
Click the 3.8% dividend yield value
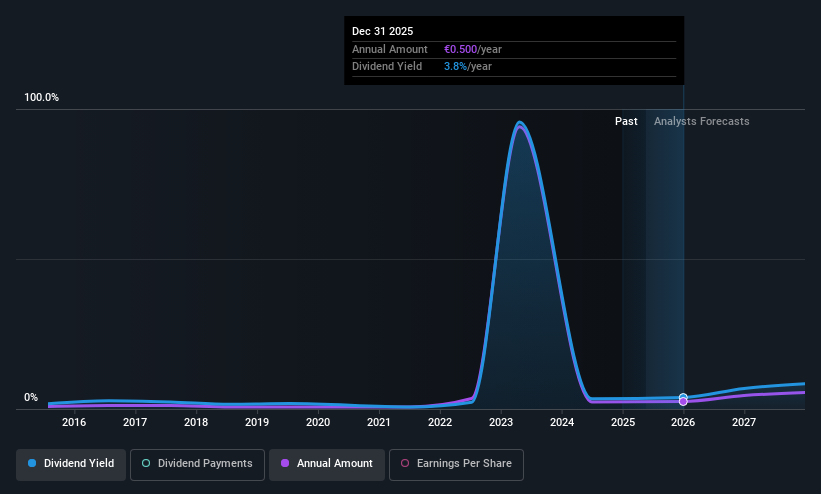pyautogui.click(x=455, y=67)
